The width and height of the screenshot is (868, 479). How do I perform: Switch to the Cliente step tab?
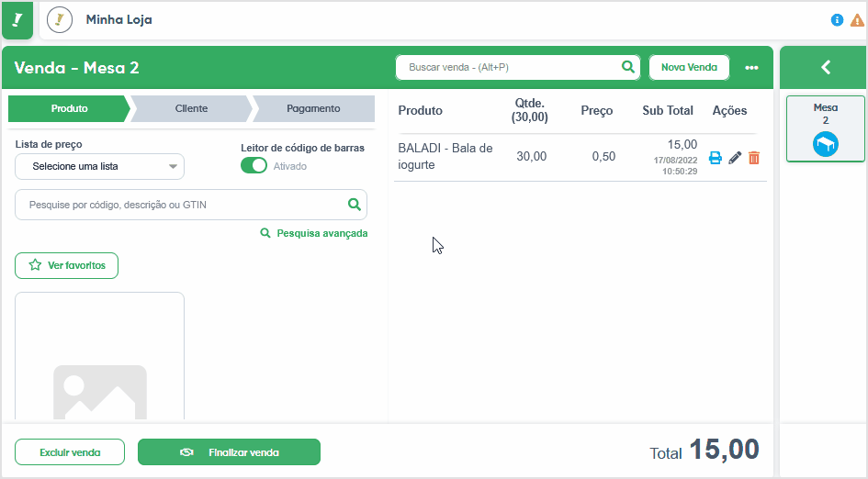coord(192,108)
